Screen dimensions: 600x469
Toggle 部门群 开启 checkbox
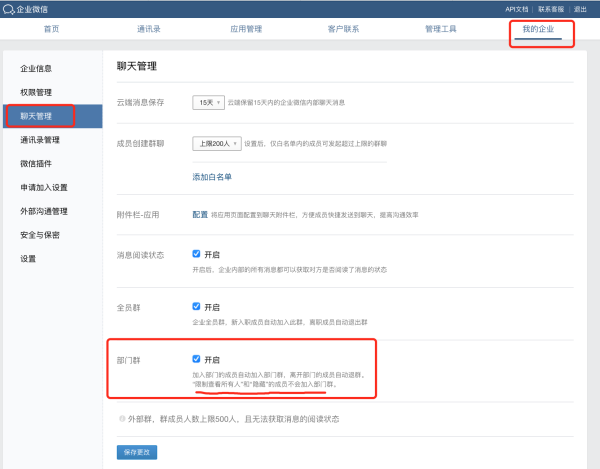coord(197,359)
